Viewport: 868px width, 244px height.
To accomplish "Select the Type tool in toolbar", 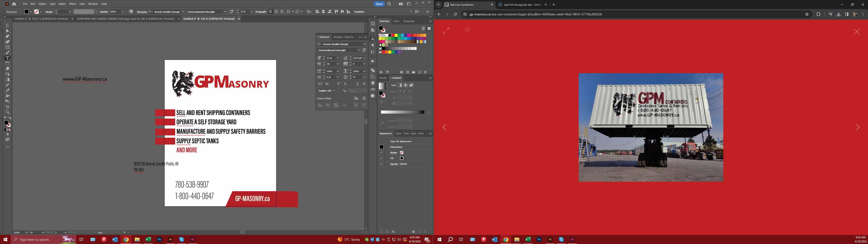I will coord(7,58).
